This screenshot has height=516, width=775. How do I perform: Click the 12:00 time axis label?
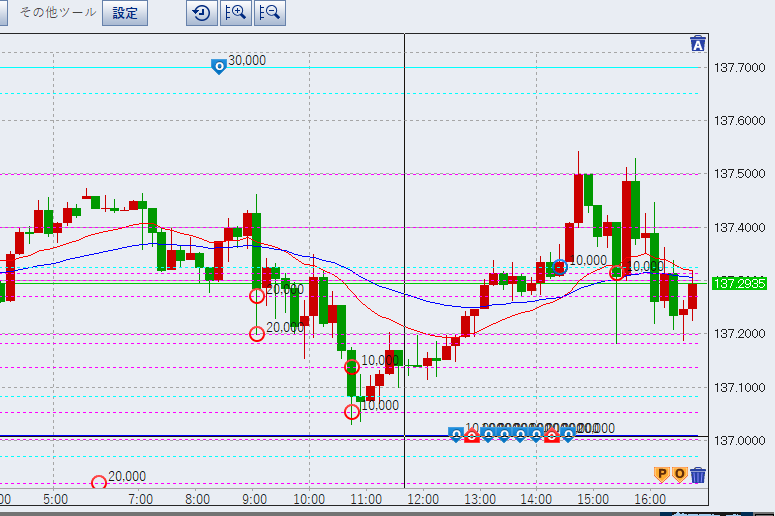click(x=424, y=498)
